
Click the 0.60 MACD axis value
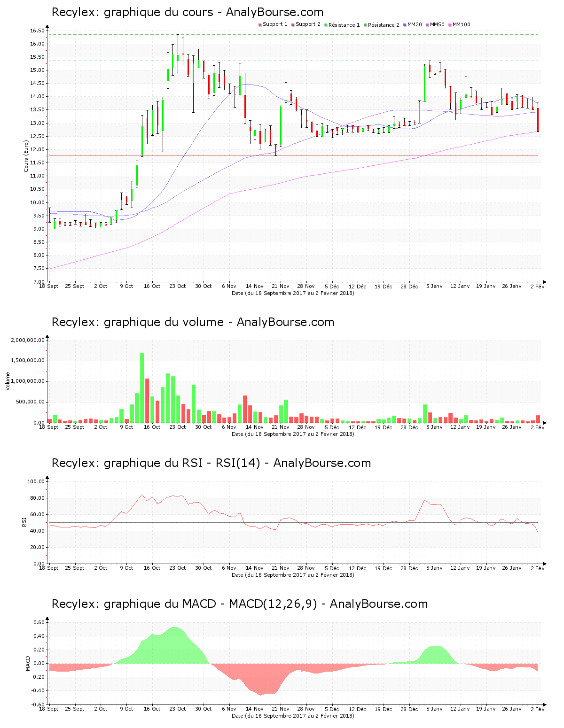(x=39, y=622)
